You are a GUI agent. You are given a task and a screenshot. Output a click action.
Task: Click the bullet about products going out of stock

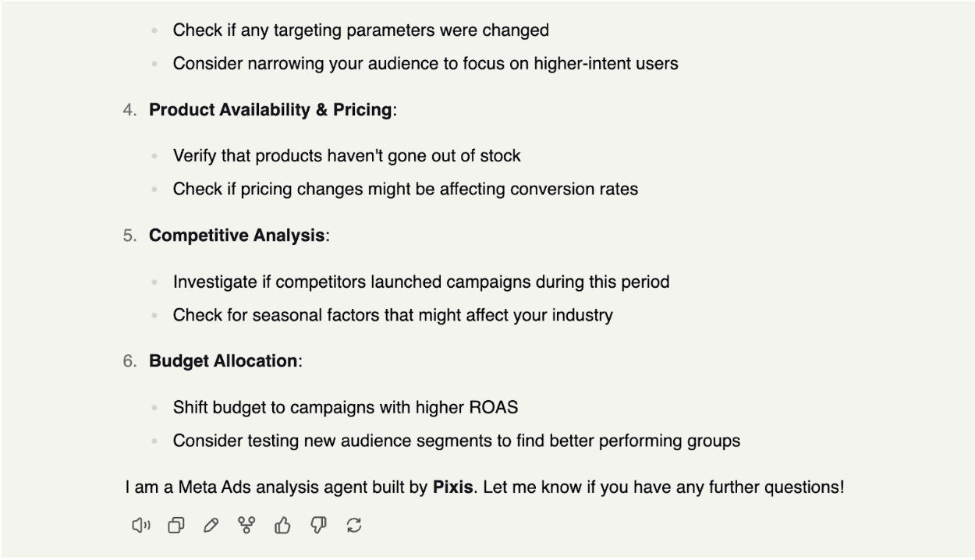click(347, 156)
